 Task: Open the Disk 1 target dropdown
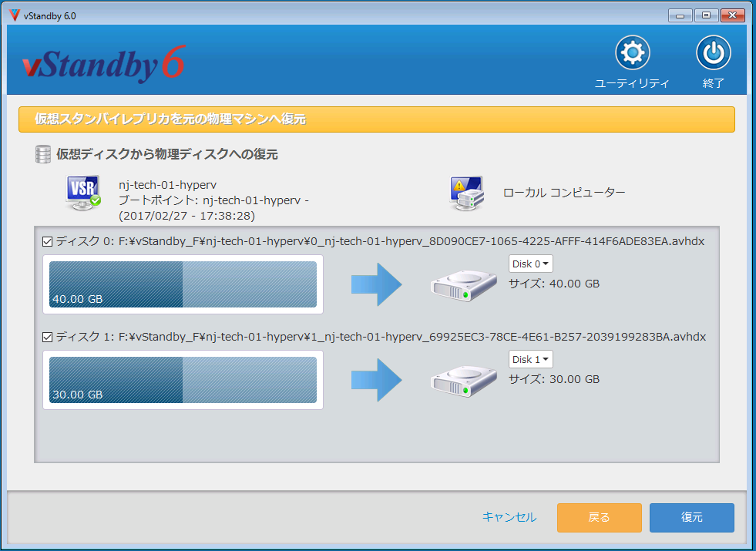531,360
